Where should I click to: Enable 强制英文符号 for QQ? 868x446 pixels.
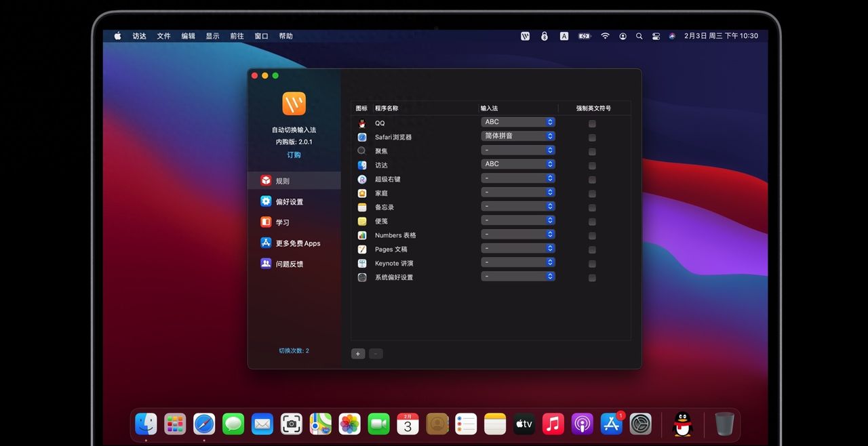pos(592,123)
